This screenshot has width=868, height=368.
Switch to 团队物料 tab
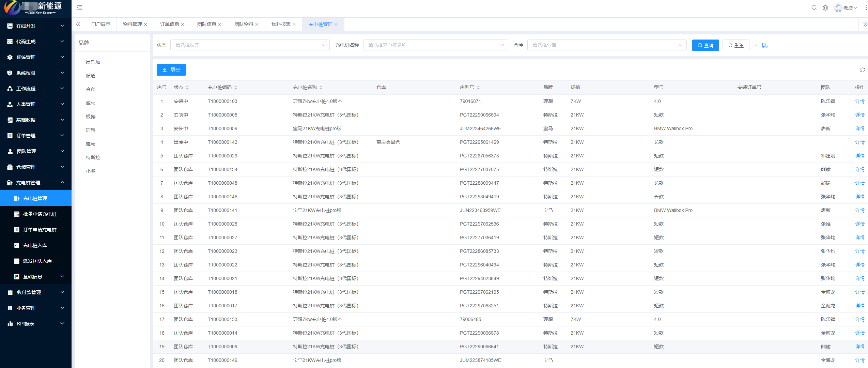point(244,25)
